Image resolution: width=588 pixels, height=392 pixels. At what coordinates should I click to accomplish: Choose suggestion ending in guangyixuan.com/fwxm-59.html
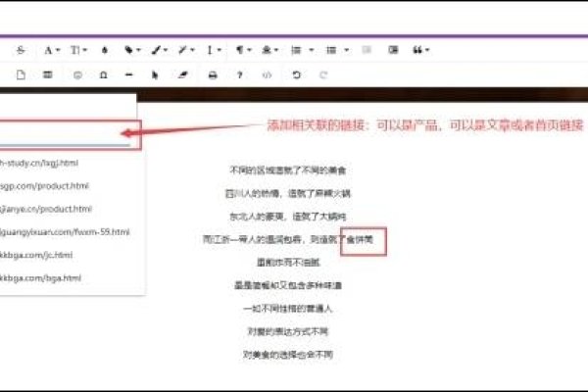65,232
